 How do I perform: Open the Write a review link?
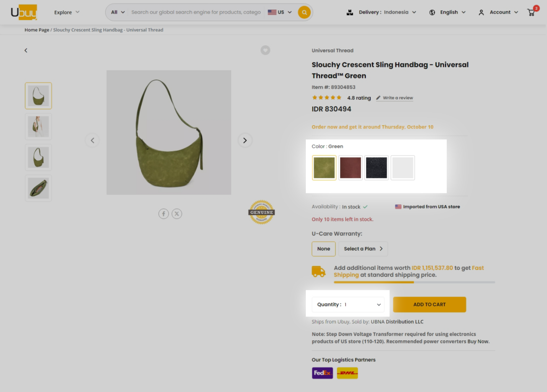click(397, 98)
